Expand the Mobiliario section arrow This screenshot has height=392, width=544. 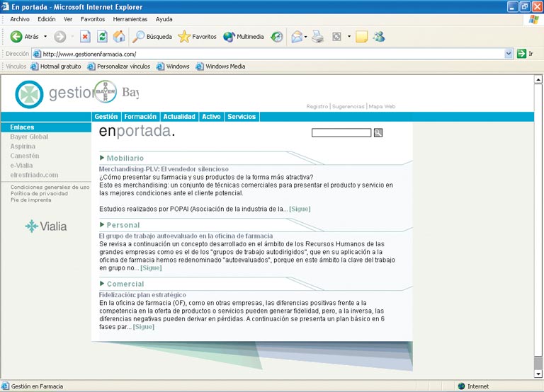tap(102, 158)
